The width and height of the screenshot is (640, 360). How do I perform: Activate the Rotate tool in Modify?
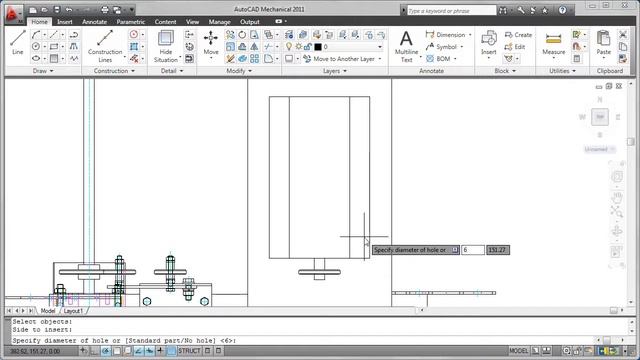(242, 35)
